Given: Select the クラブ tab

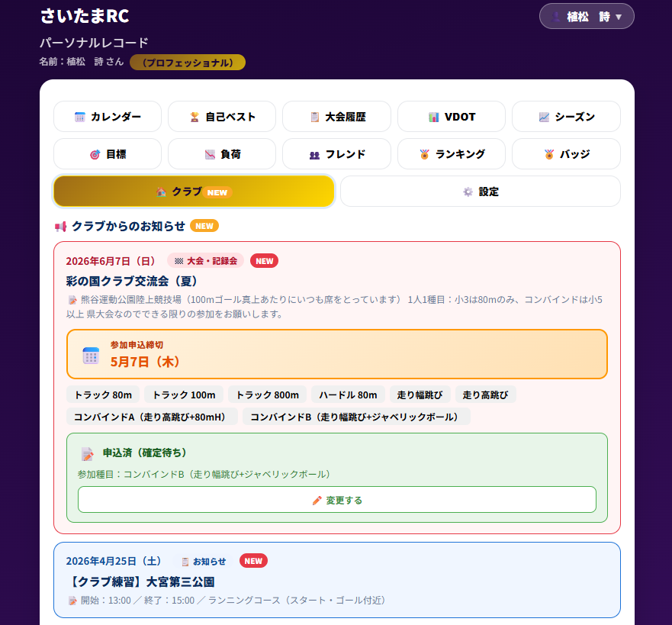Looking at the screenshot, I should pos(194,192).
